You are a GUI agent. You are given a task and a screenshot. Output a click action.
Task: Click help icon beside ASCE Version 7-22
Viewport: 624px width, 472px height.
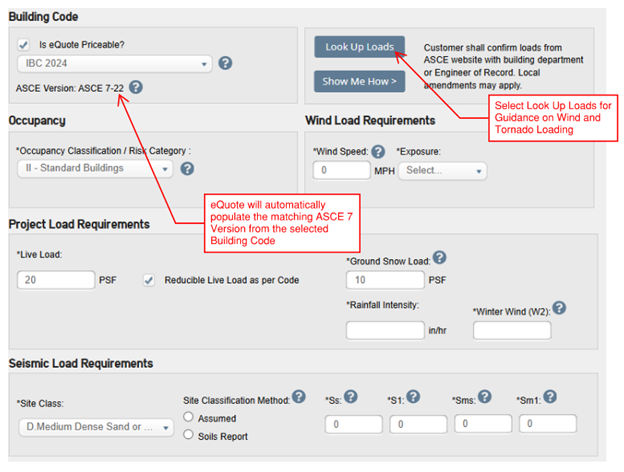click(x=136, y=87)
